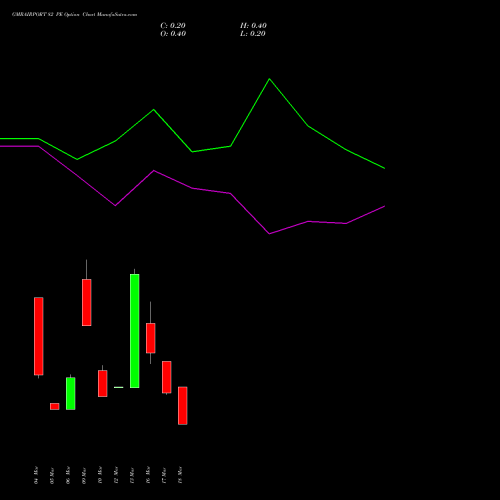Select the 12 Mar date label

pos(116,475)
